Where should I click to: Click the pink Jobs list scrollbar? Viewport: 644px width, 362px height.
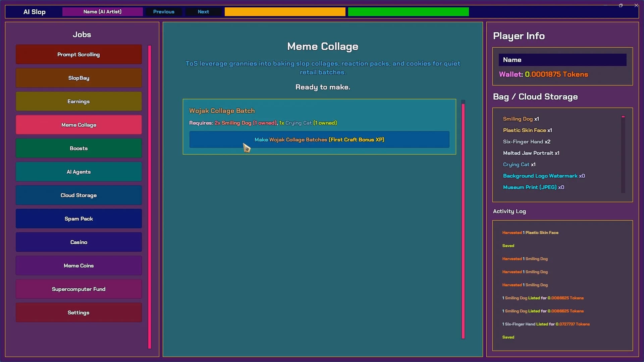(x=150, y=197)
